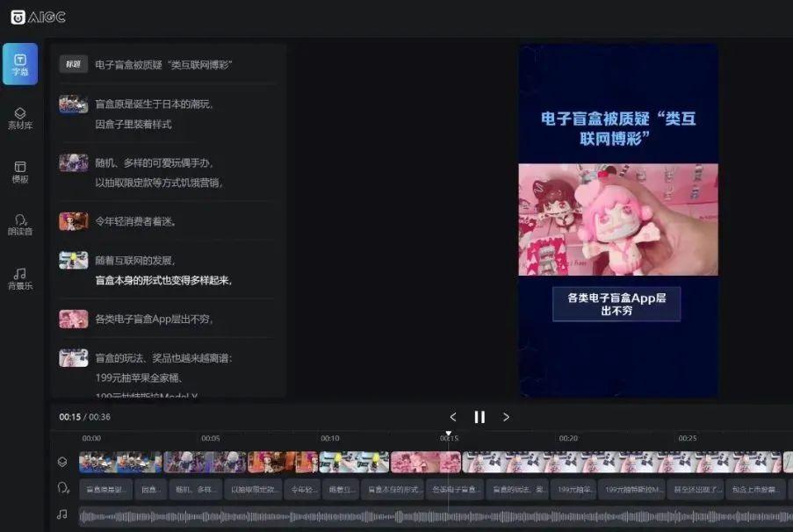
Task: Open the 素材库 material library
Action: (20, 119)
